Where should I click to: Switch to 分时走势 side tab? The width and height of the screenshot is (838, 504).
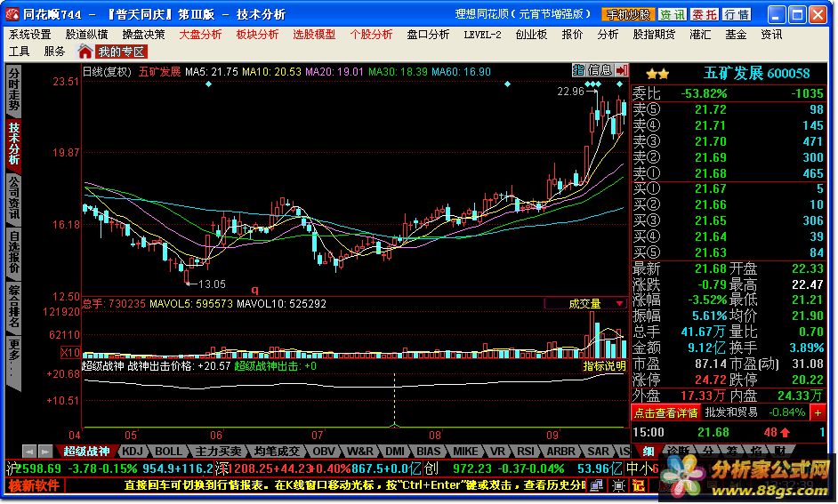pyautogui.click(x=13, y=89)
